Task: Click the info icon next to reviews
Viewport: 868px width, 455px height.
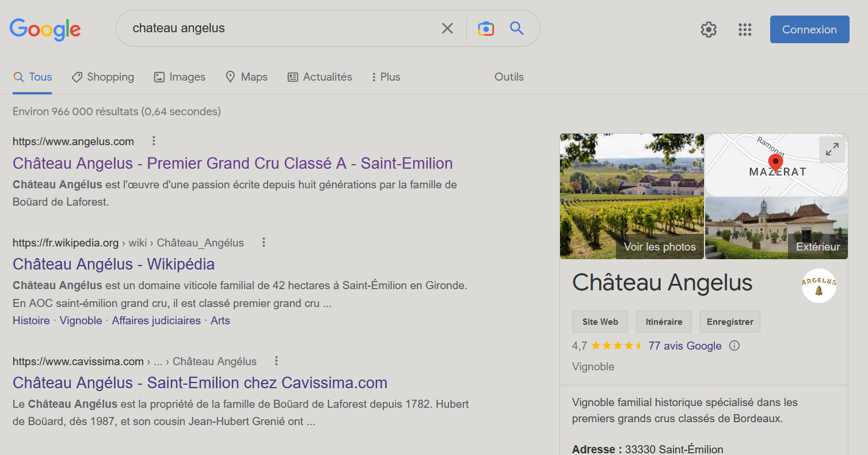Action: pos(734,346)
